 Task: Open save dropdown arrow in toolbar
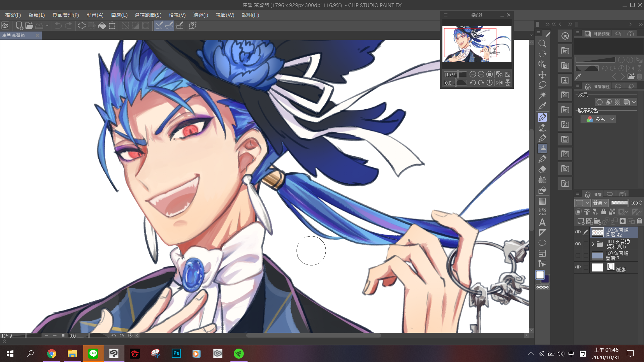point(47,25)
